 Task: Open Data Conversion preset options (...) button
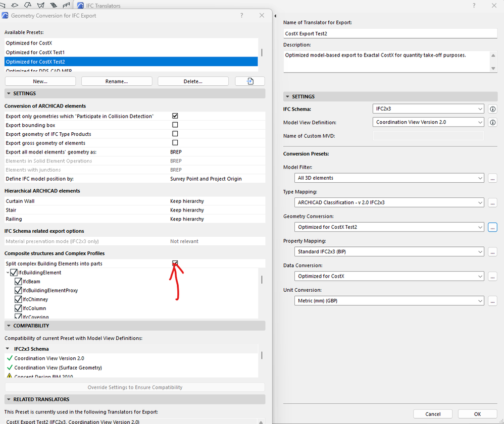point(492,276)
